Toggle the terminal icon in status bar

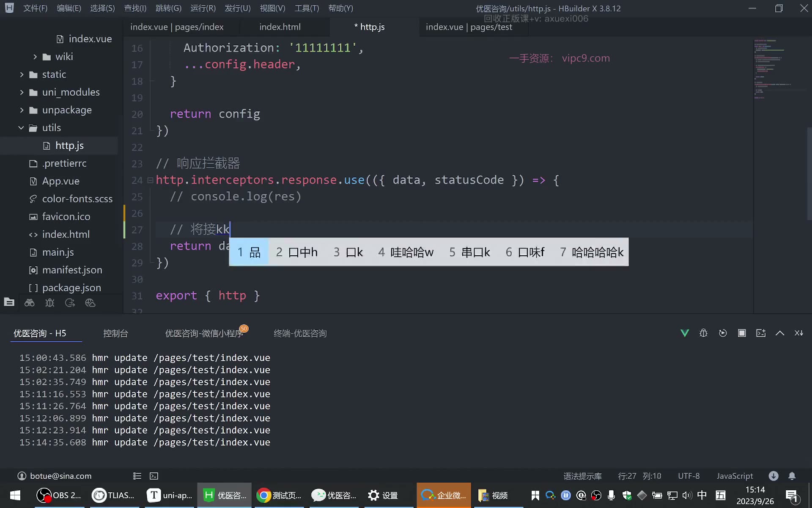pyautogui.click(x=154, y=476)
